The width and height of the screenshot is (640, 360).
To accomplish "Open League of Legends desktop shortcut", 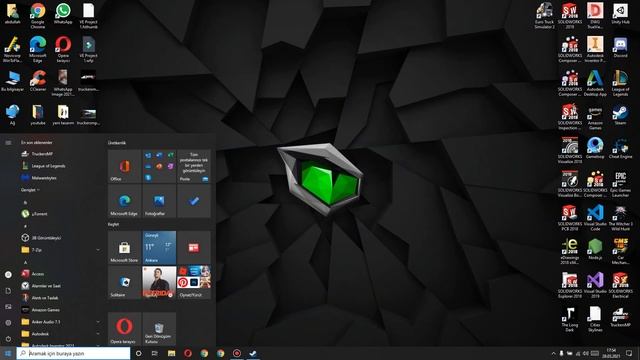I will [x=620, y=83].
